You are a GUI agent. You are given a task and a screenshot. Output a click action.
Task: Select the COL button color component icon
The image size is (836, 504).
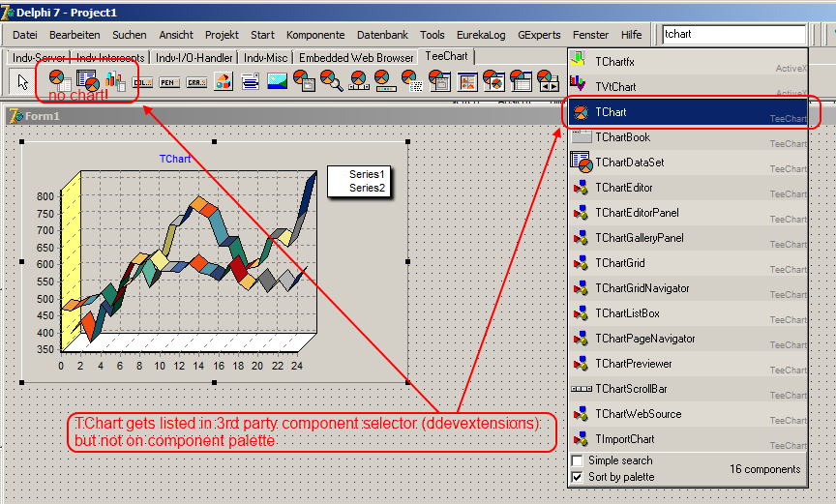tap(142, 82)
